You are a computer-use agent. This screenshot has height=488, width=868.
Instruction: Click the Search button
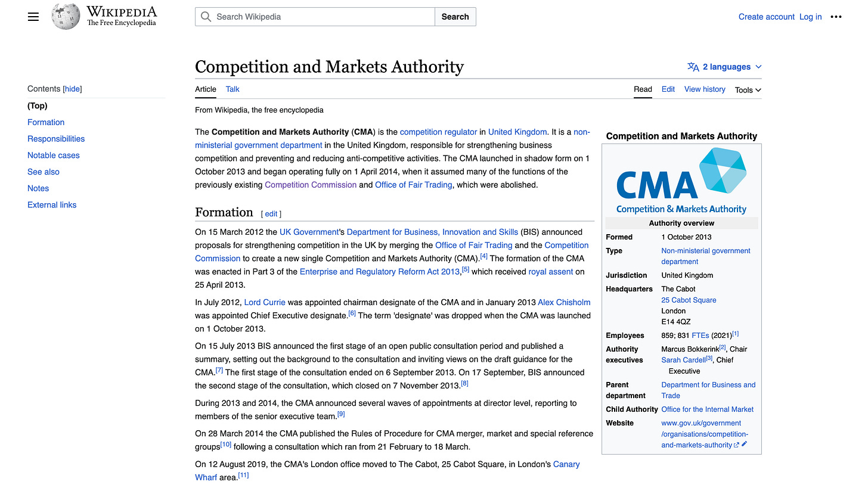455,17
